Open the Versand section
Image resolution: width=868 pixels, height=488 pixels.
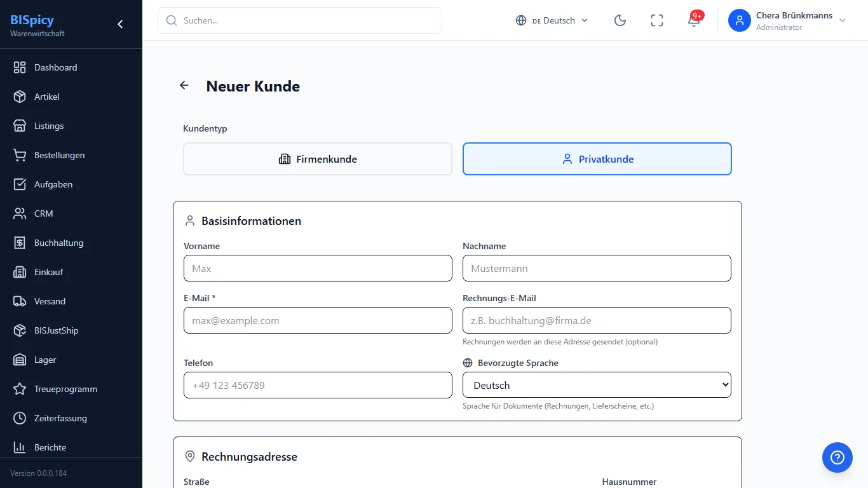pyautogui.click(x=71, y=301)
